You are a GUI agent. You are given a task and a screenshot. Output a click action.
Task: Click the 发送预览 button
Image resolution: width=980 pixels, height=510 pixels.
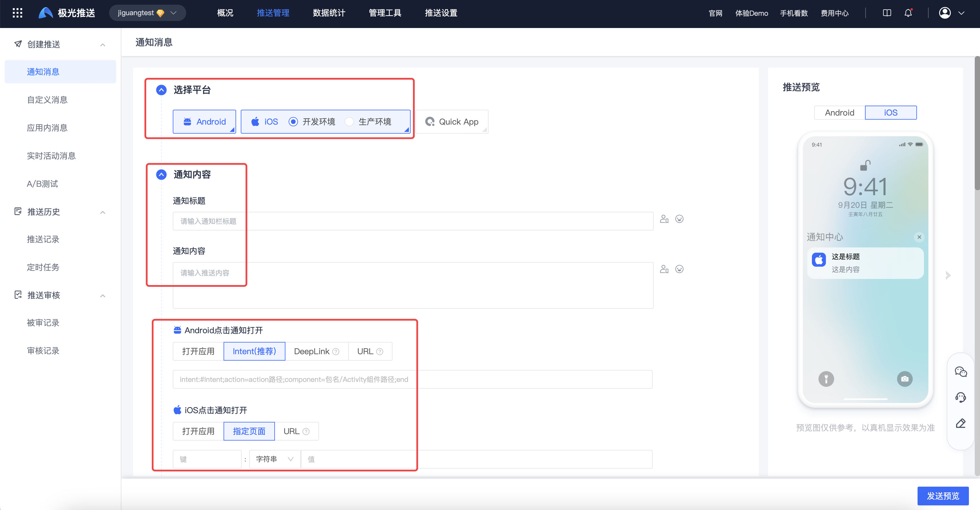[943, 496]
